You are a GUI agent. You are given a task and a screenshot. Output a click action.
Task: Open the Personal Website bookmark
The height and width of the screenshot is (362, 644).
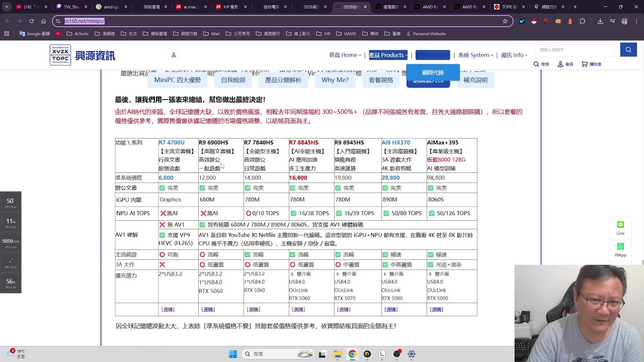pos(426,34)
